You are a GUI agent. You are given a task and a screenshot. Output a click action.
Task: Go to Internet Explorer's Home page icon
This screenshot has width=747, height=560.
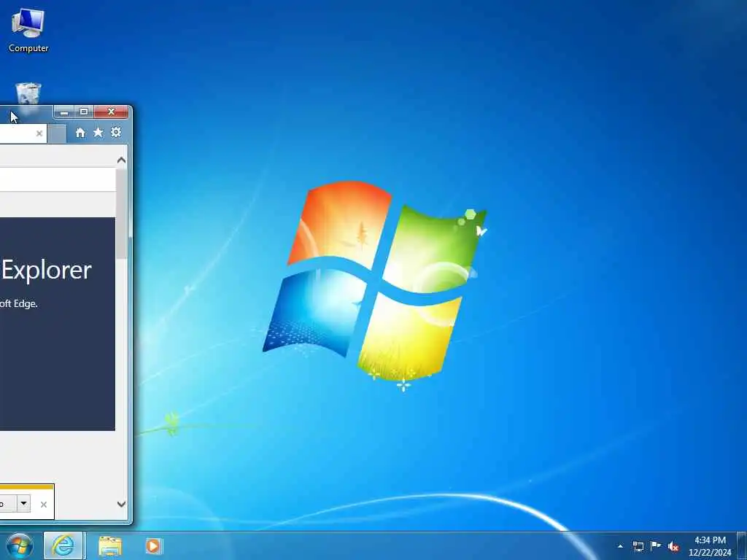coord(80,133)
